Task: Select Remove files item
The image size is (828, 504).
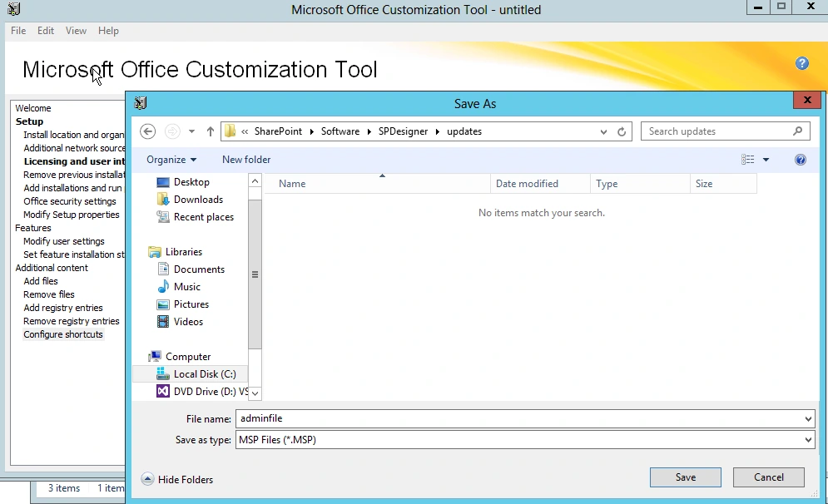Action: coord(49,294)
